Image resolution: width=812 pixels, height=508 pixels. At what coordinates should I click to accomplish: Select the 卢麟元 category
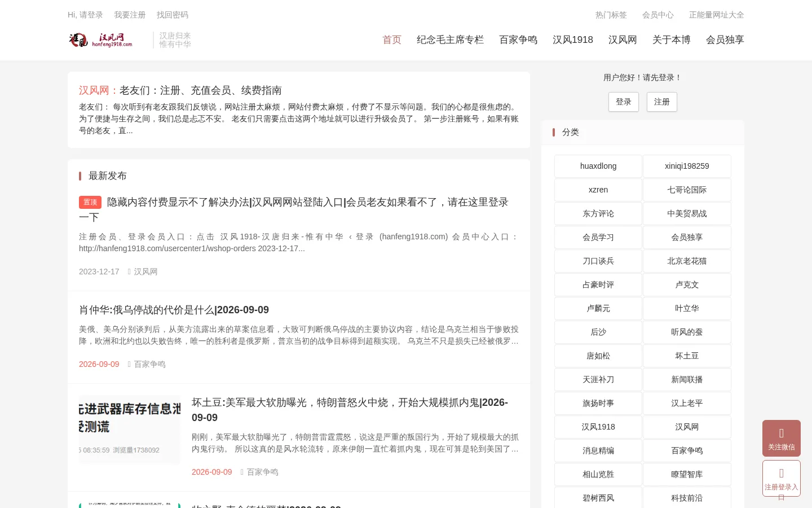[598, 308]
